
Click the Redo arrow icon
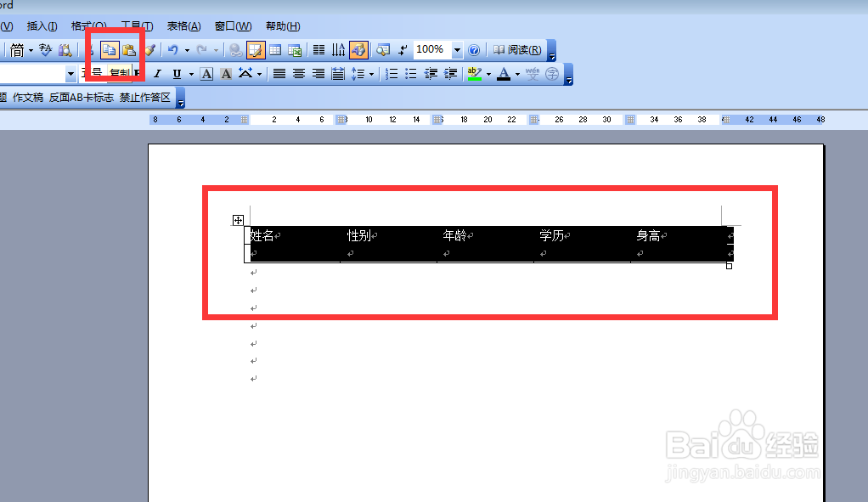202,50
